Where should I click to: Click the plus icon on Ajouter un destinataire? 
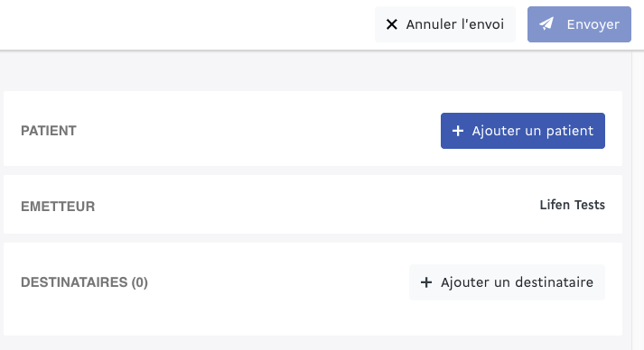pos(426,282)
